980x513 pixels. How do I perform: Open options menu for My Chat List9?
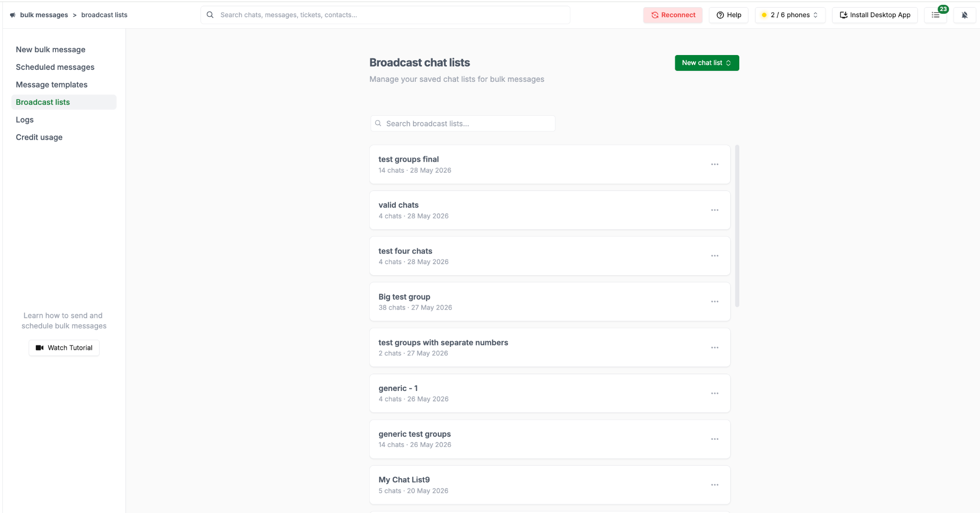tap(714, 485)
